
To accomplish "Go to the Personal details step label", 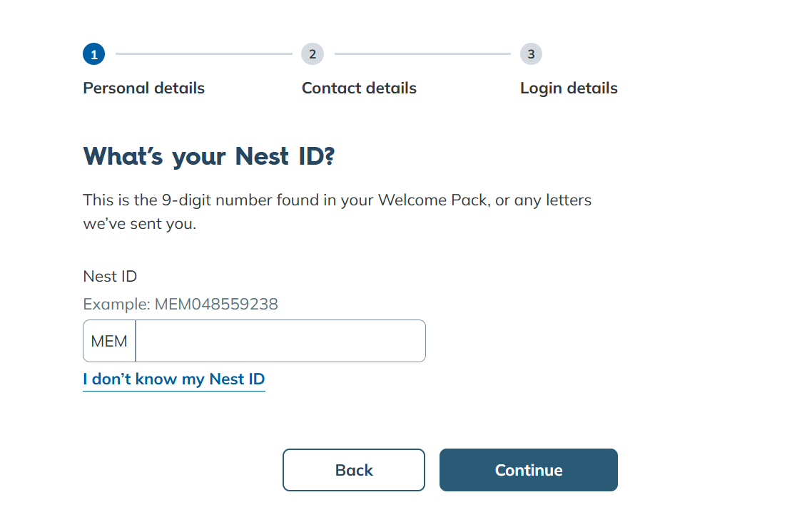I will tap(144, 88).
